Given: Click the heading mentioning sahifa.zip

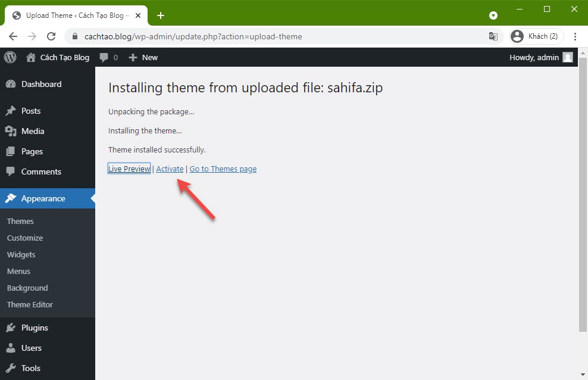Looking at the screenshot, I should [x=246, y=88].
